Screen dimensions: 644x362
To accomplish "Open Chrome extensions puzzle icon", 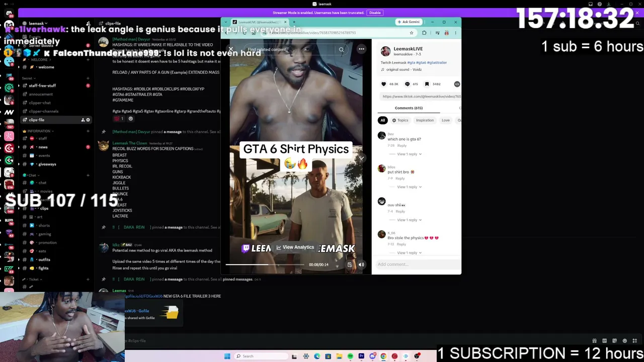I will [424, 33].
